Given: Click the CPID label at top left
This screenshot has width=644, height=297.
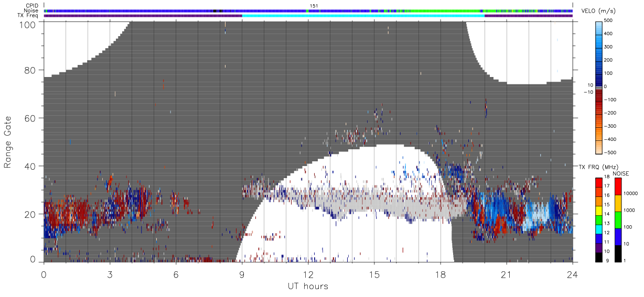Looking at the screenshot, I should (x=31, y=6).
